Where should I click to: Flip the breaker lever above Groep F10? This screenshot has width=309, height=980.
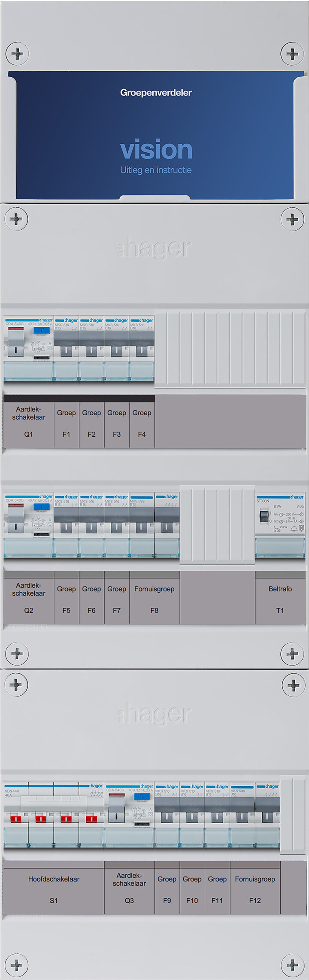(192, 817)
